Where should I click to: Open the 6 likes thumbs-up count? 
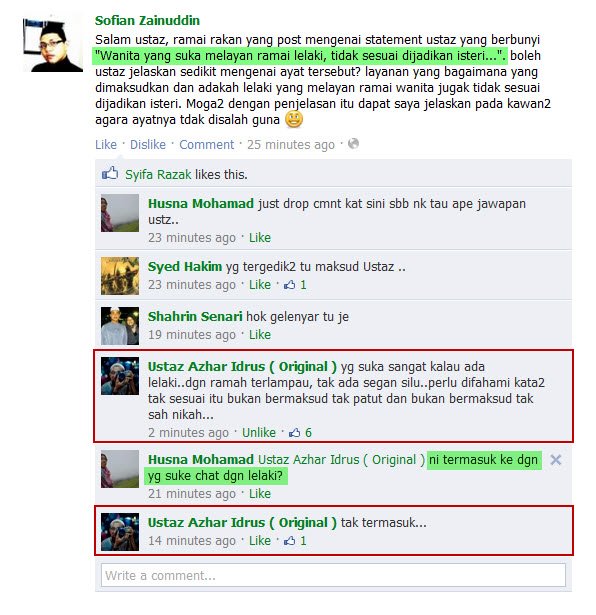(x=300, y=433)
